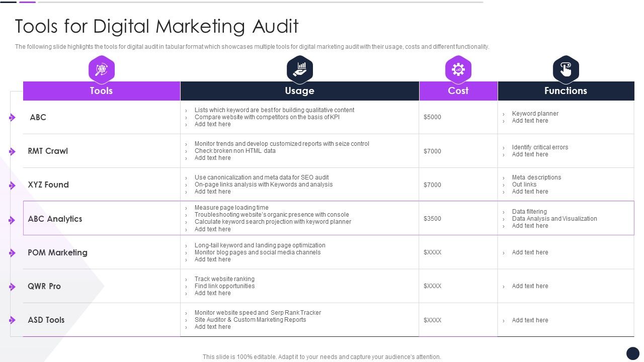
Task: Select the ASD Tools tool name
Action: (46, 320)
